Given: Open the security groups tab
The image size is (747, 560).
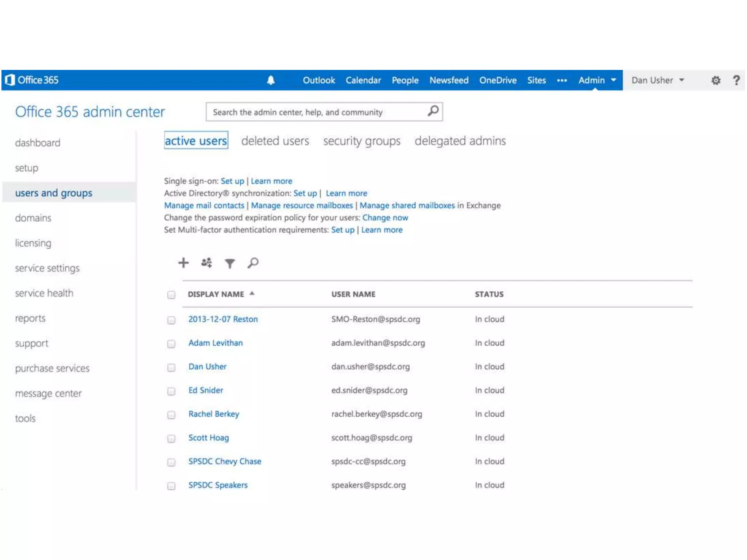Looking at the screenshot, I should [361, 141].
